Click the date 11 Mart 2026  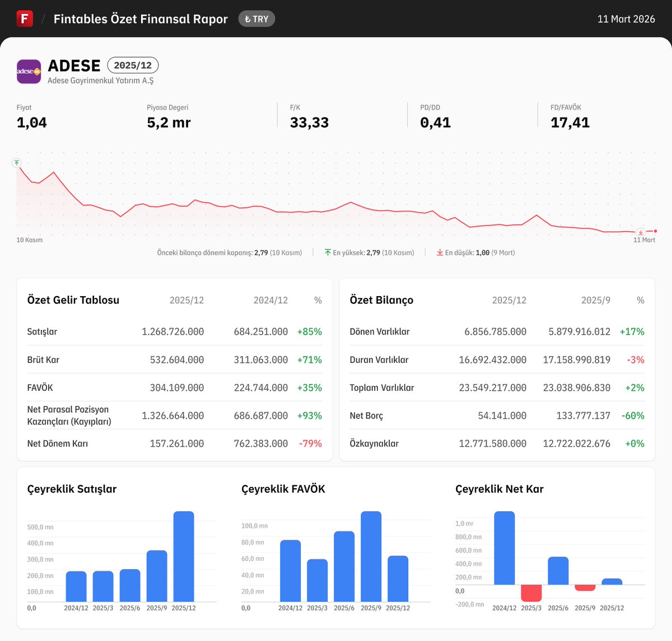click(626, 19)
